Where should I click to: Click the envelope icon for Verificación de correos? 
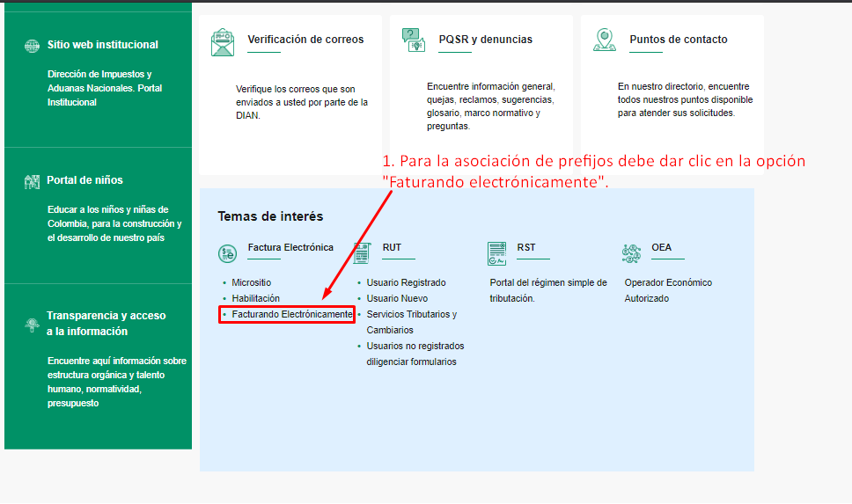(x=222, y=42)
